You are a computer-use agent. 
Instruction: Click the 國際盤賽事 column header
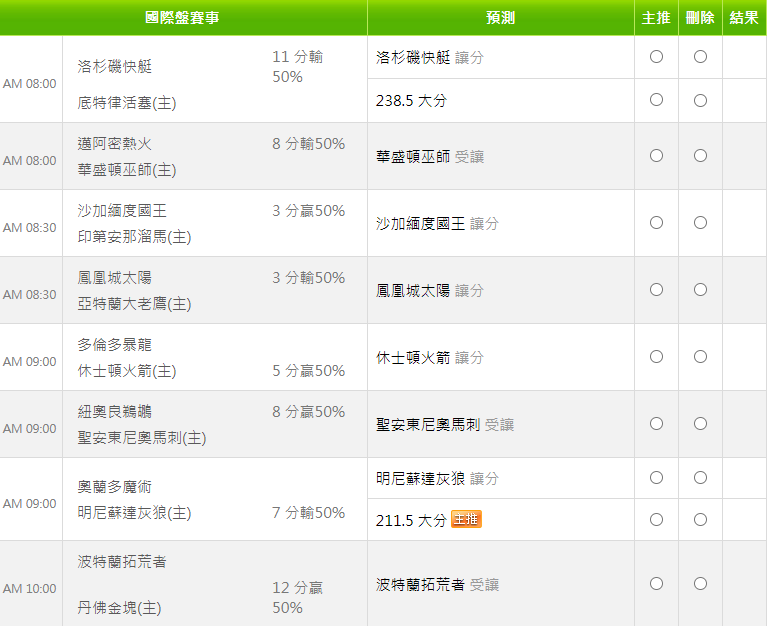(x=182, y=18)
